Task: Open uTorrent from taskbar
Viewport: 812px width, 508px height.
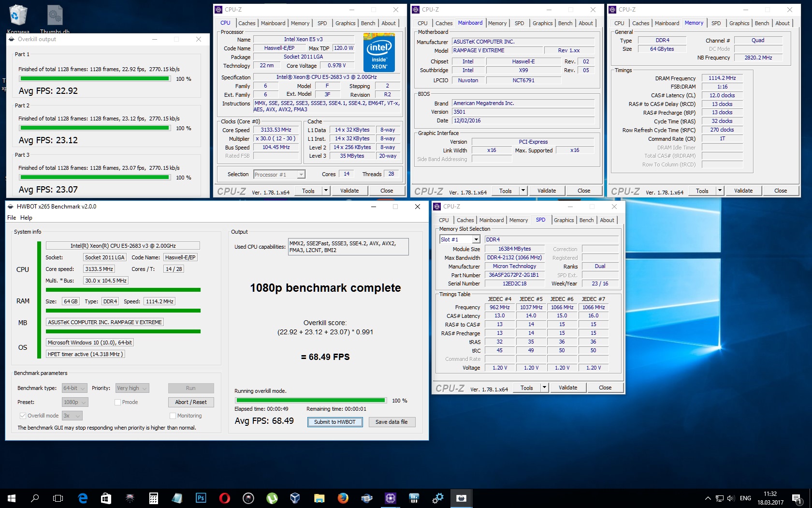Action: pos(272,498)
